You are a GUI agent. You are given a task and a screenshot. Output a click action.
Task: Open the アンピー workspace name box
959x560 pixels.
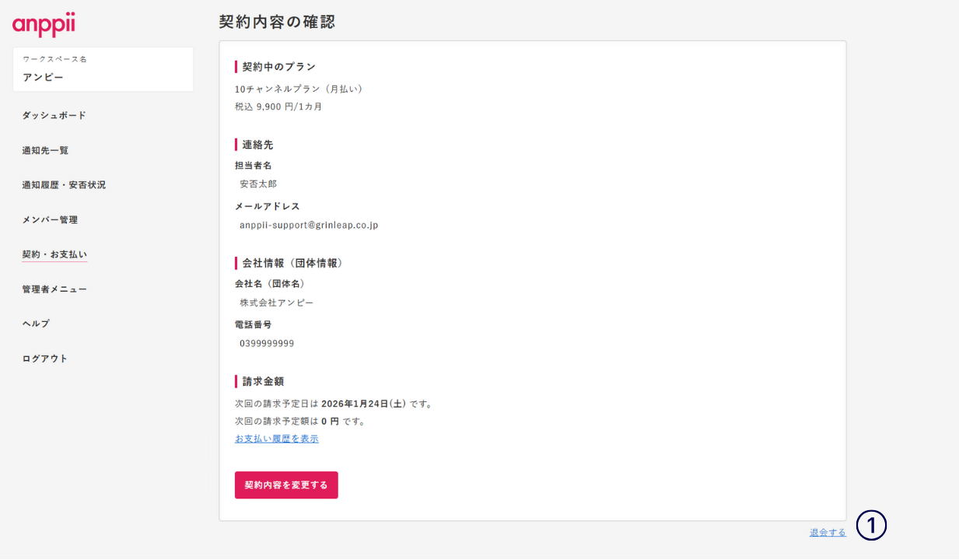(103, 69)
